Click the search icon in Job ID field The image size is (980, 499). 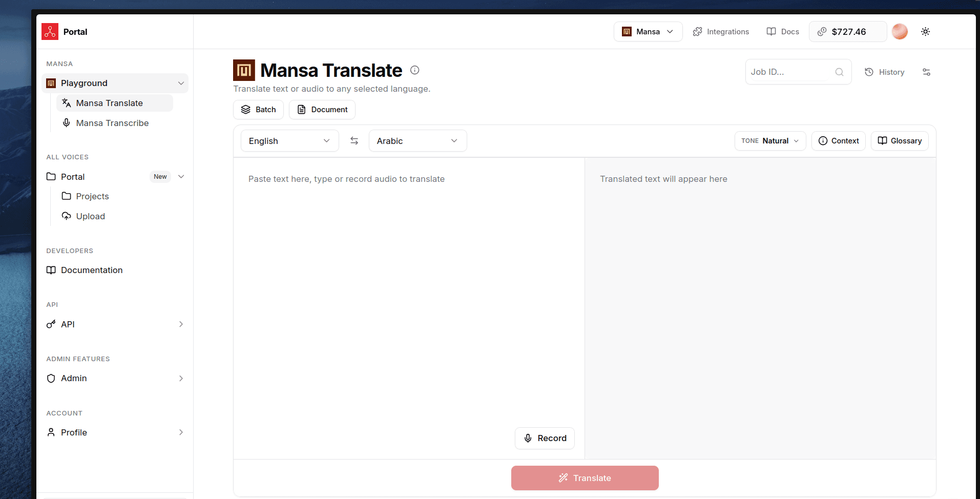pos(839,72)
